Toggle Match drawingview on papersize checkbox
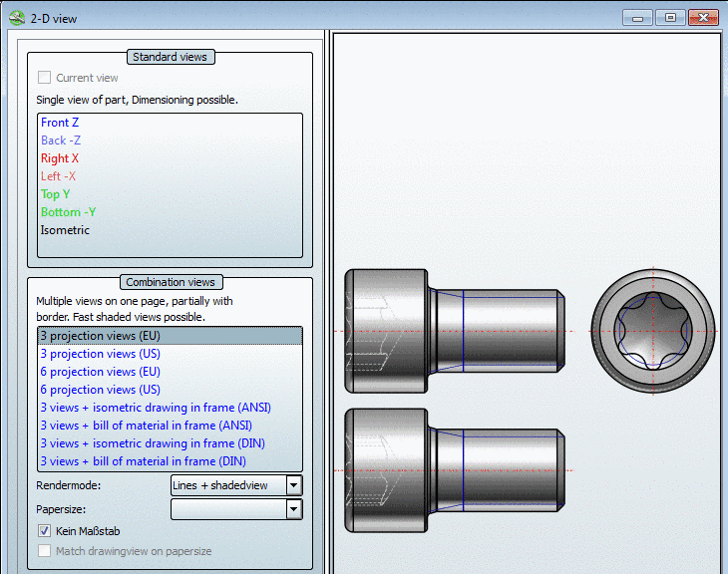 click(44, 551)
